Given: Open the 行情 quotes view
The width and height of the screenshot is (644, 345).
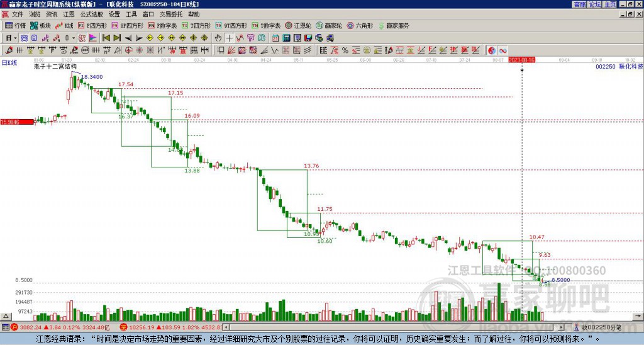Looking at the screenshot, I should pos(15,26).
